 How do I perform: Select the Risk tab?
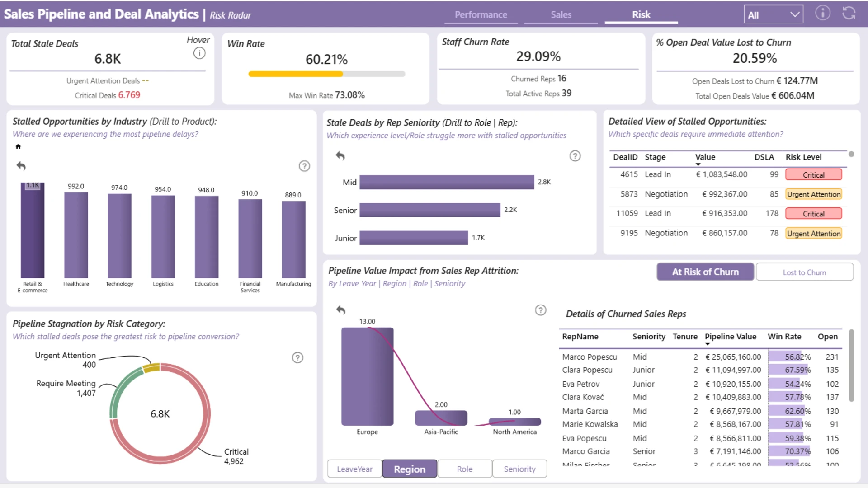click(641, 14)
